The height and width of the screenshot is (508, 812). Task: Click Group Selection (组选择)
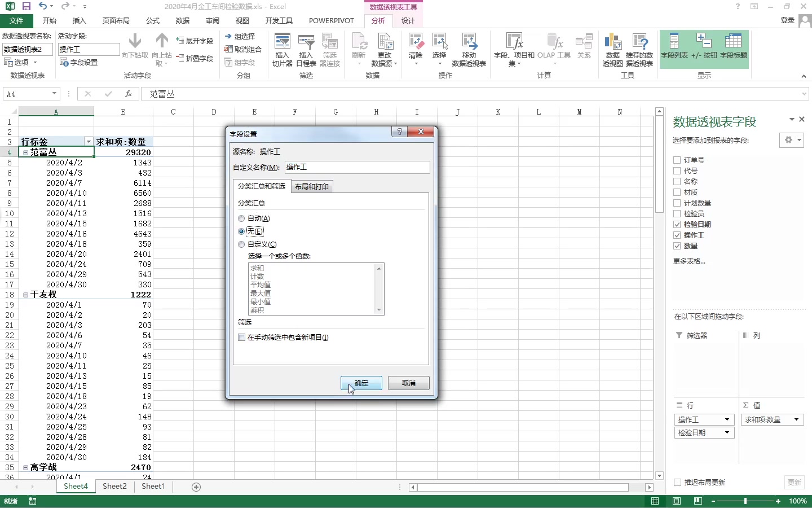240,36
